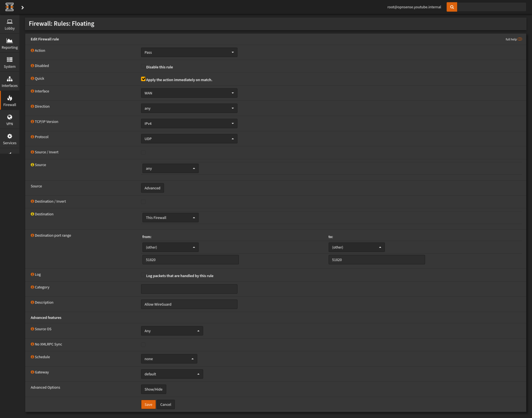Open the Protocol dropdown showing UDP
Image resolution: width=532 pixels, height=418 pixels.
click(x=189, y=139)
